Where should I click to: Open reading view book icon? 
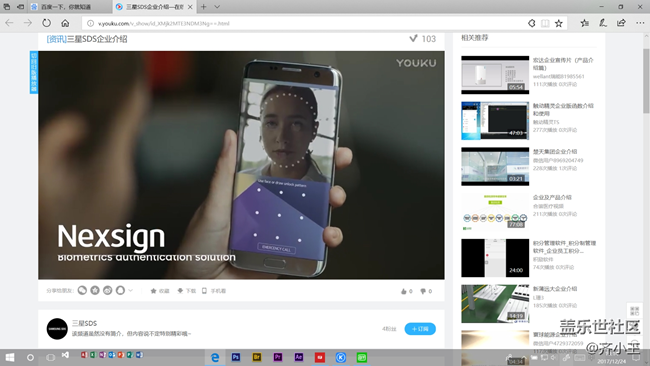tap(545, 24)
